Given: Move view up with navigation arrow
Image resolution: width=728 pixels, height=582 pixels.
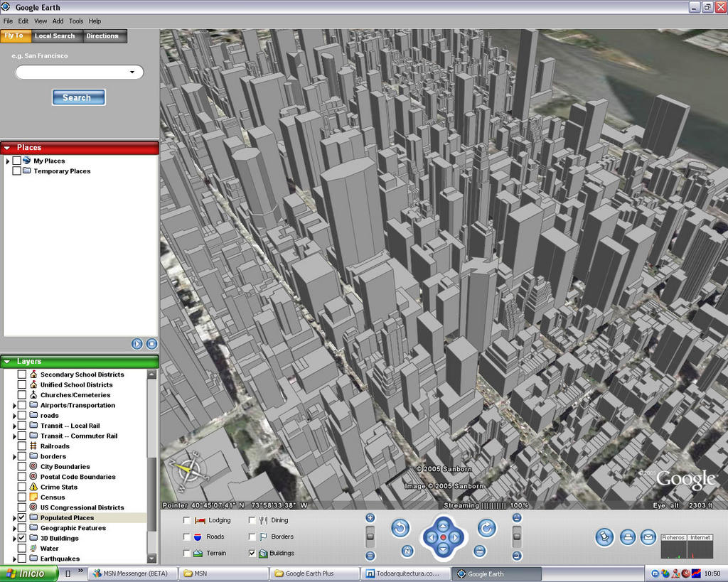Looking at the screenshot, I should click(x=443, y=526).
